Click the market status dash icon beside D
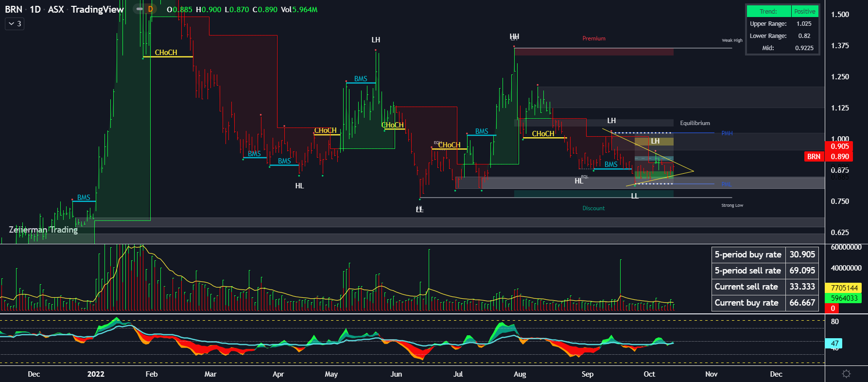The image size is (868, 382). [x=139, y=9]
